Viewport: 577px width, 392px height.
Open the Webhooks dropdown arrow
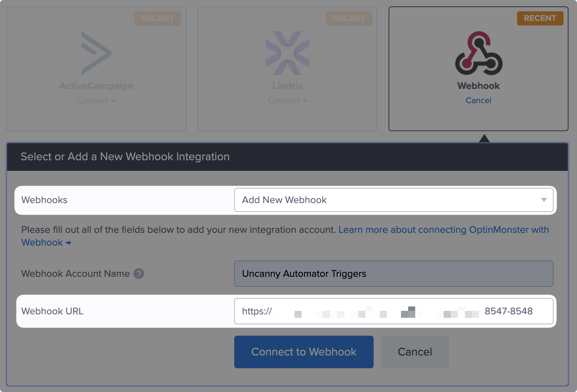pos(544,200)
